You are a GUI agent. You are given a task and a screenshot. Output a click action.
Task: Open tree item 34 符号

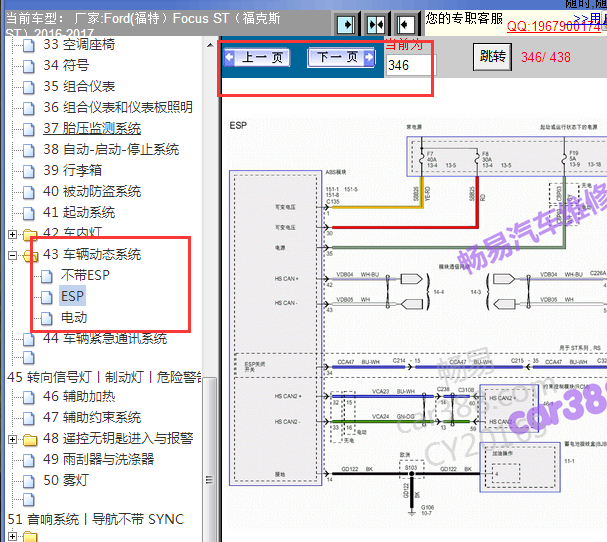66,65
